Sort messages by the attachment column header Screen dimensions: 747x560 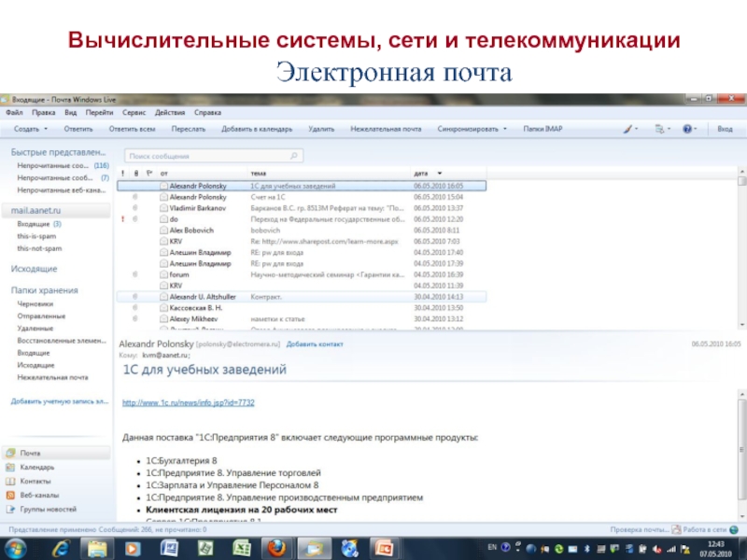point(136,174)
